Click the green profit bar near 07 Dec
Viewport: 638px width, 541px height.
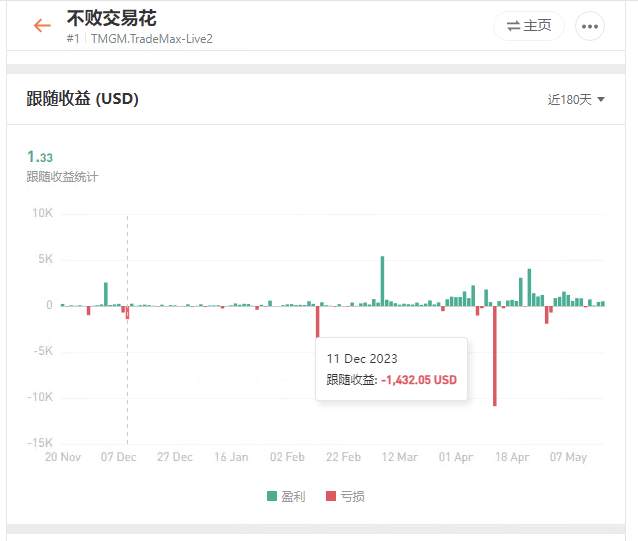click(x=106, y=294)
